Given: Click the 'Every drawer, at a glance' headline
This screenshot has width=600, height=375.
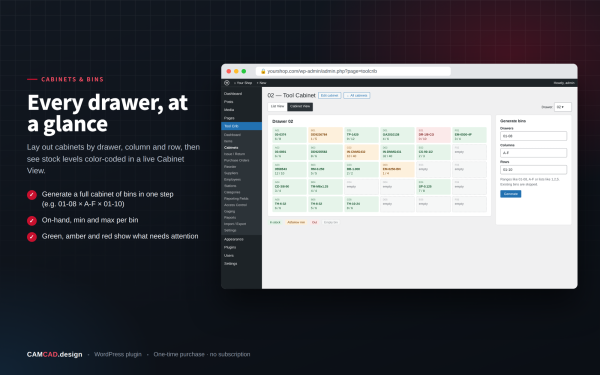Looking at the screenshot, I should pos(108,113).
